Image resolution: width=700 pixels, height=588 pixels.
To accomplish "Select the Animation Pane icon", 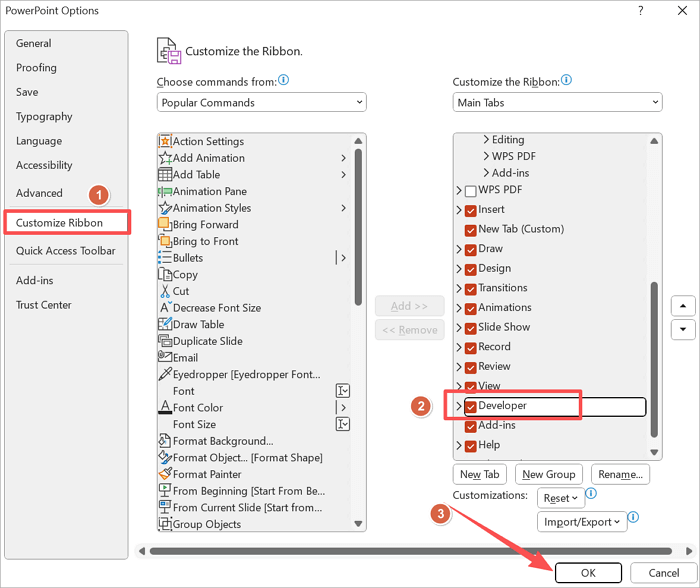I will (x=165, y=191).
